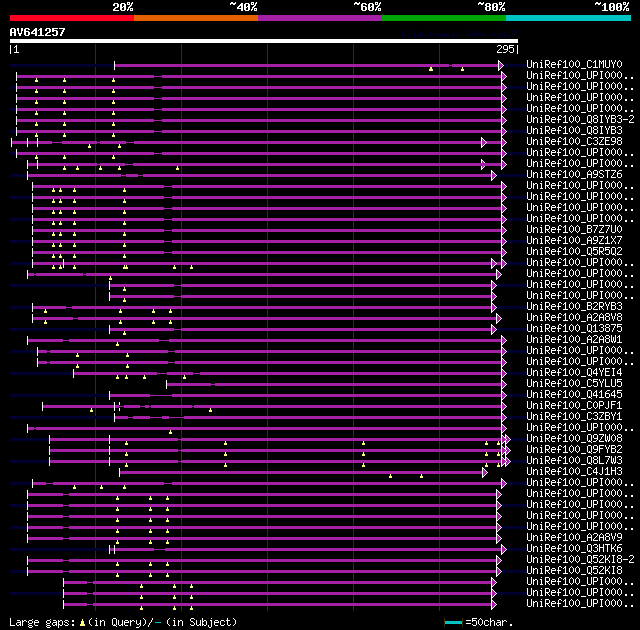640x630 pixels.
Task: Select the query name AV641257
Action: coord(38,32)
